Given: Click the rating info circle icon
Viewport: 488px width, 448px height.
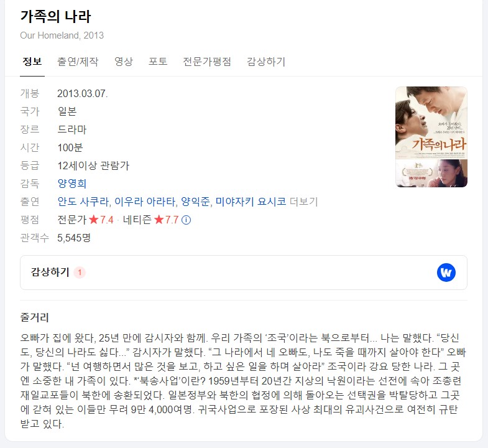Looking at the screenshot, I should coord(186,220).
